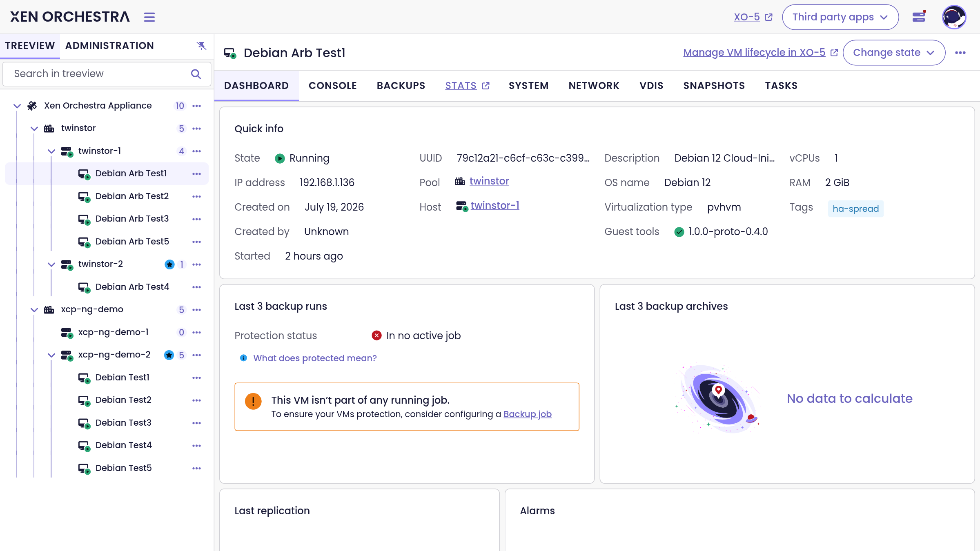Select Debian Test4 in the tree
The width and height of the screenshot is (980, 551).
[107, 445]
